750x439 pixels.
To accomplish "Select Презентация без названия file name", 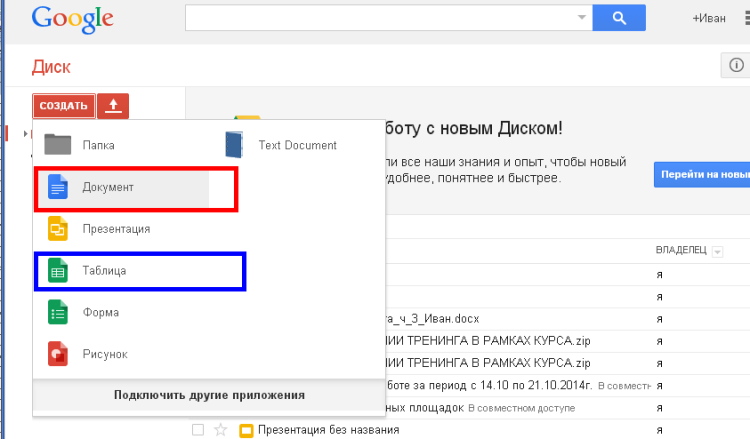I will point(329,430).
